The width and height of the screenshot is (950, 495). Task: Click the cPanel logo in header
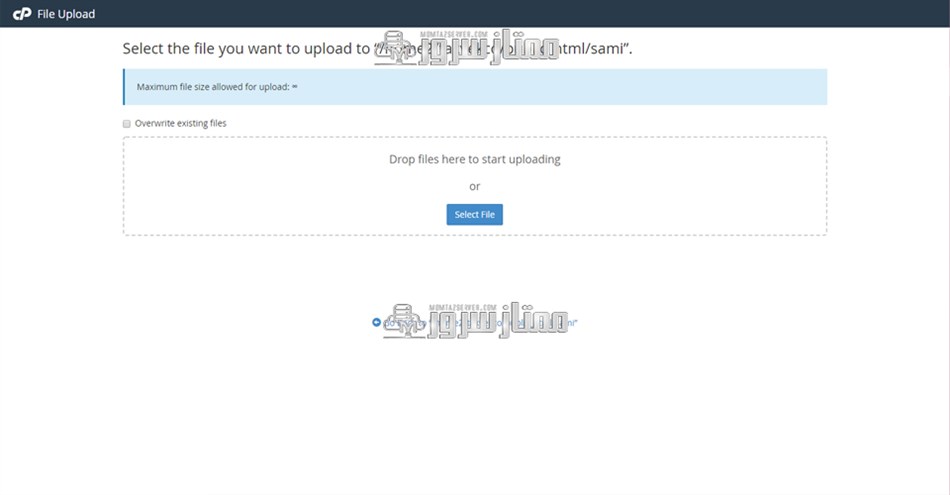tap(22, 13)
